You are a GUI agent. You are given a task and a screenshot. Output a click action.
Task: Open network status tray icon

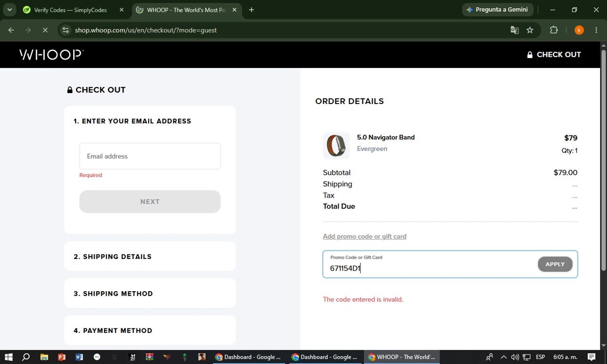click(x=526, y=357)
